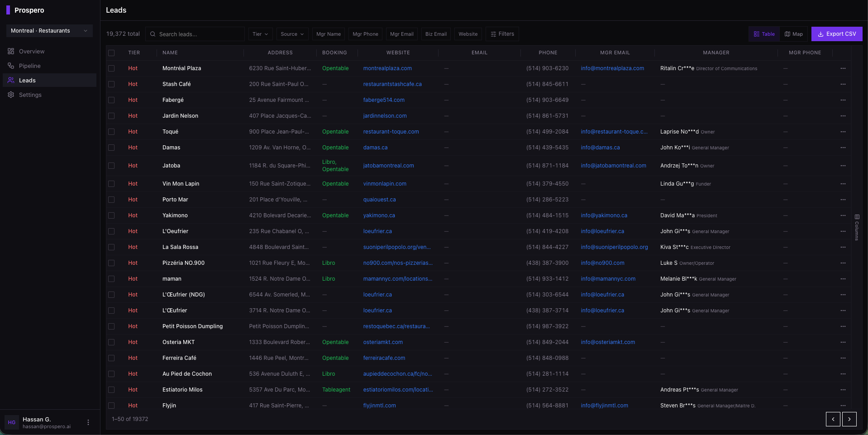Switch to Table view
The image size is (868, 435).
point(764,34)
